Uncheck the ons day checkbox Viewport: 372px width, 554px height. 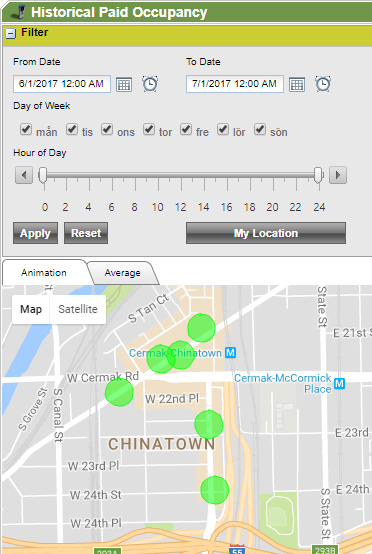click(x=107, y=129)
